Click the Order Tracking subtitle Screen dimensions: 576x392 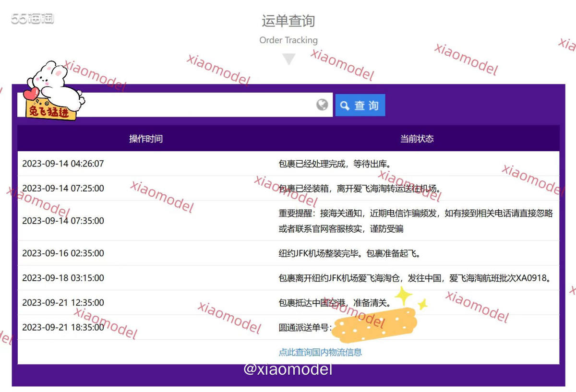pos(288,40)
